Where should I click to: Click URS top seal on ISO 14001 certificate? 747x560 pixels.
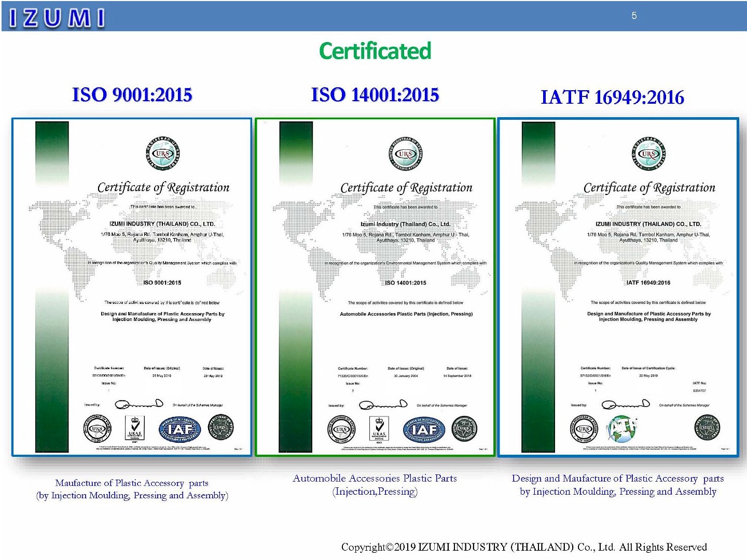pos(405,153)
